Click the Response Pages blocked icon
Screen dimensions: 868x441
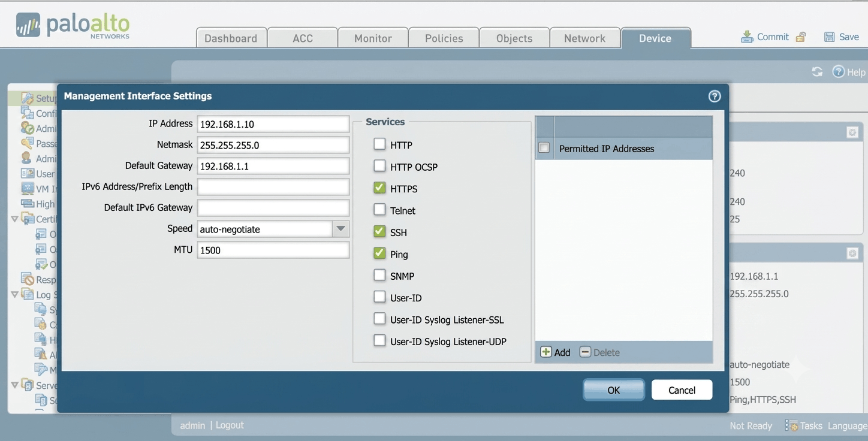(x=28, y=279)
